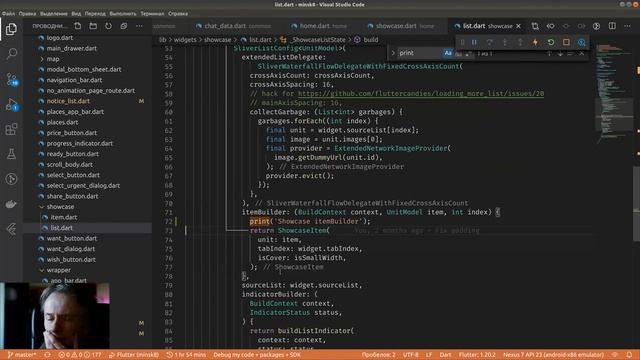Toggle match whole word in find
This screenshot has width=640, height=360.
coord(458,53)
